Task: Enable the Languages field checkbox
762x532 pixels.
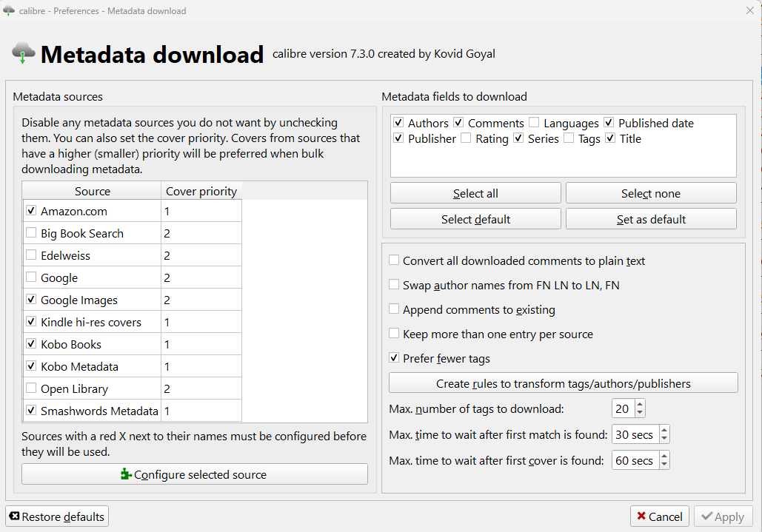Action: 534,122
